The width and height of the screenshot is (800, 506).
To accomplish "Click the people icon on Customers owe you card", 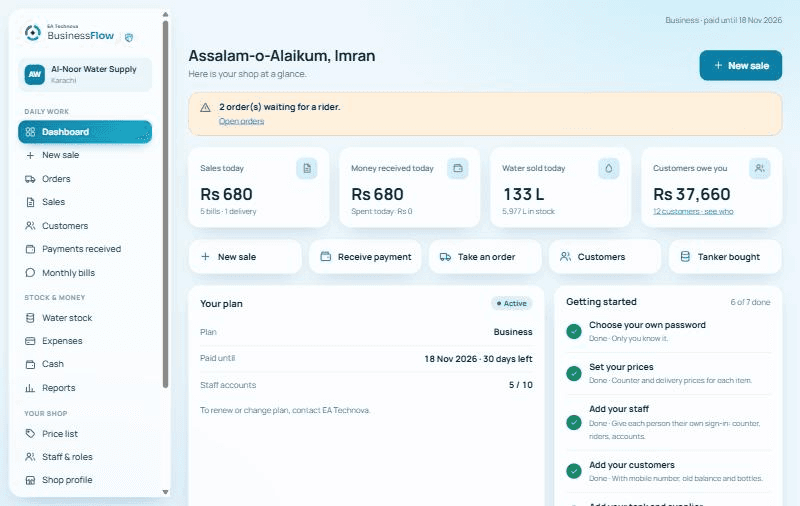I will [760, 168].
